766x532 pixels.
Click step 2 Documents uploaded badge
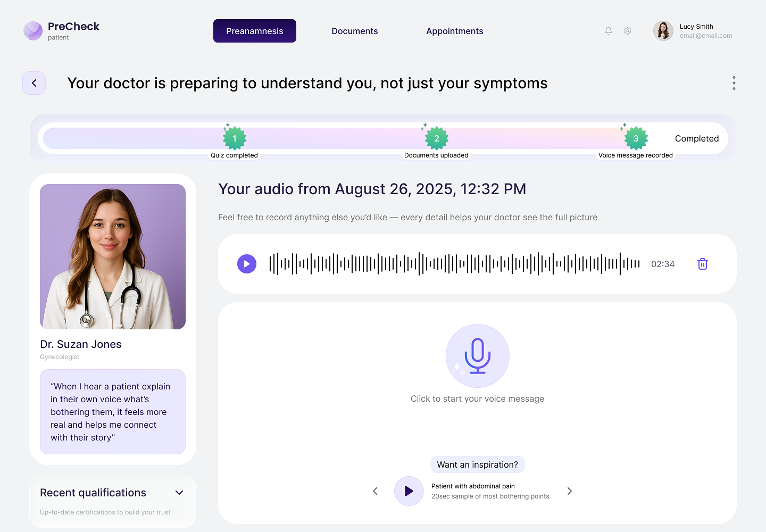click(436, 138)
